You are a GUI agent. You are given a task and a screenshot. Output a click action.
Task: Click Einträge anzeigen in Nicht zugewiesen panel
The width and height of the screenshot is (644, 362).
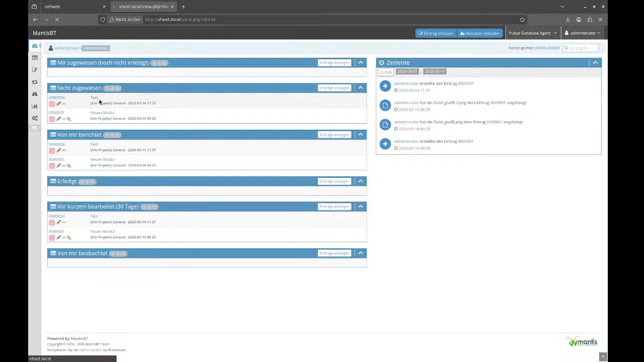(x=334, y=88)
